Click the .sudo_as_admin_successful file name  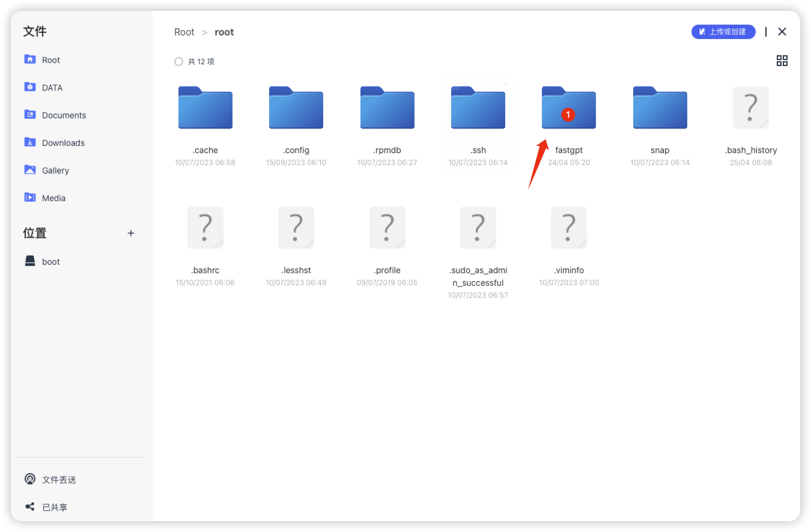478,277
